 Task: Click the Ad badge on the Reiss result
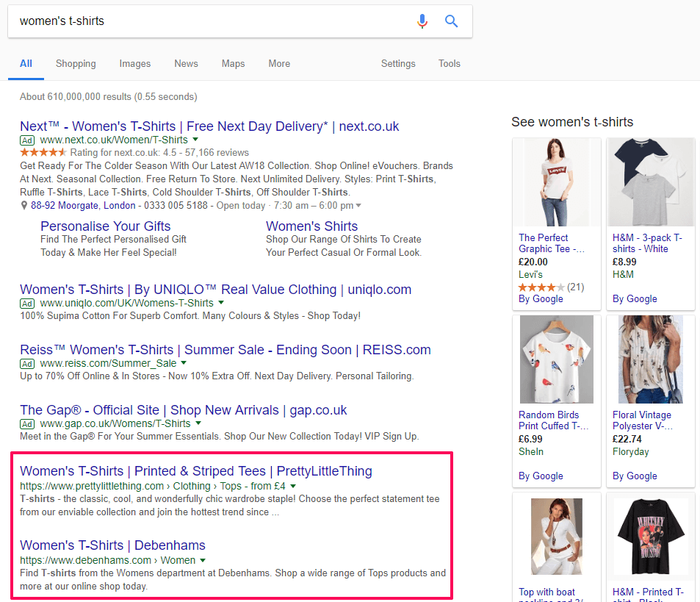[27, 364]
